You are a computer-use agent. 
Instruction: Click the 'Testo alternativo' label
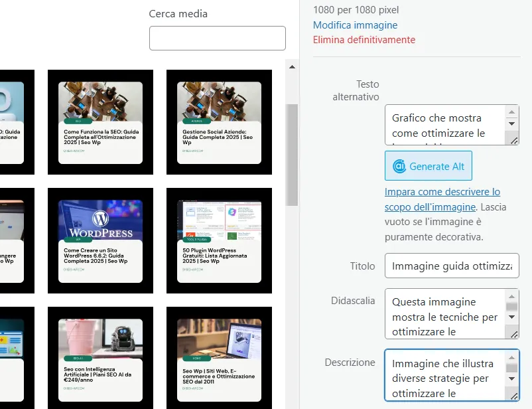coord(356,90)
